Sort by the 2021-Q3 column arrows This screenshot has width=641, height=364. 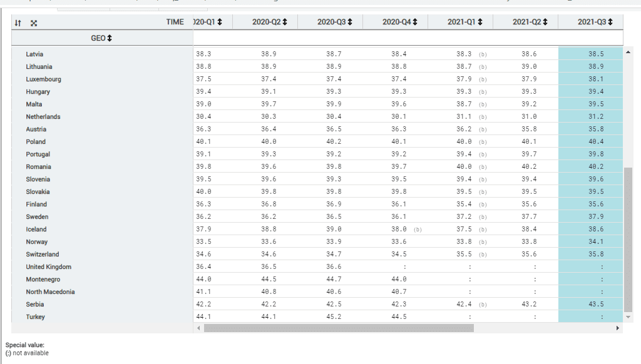[610, 22]
